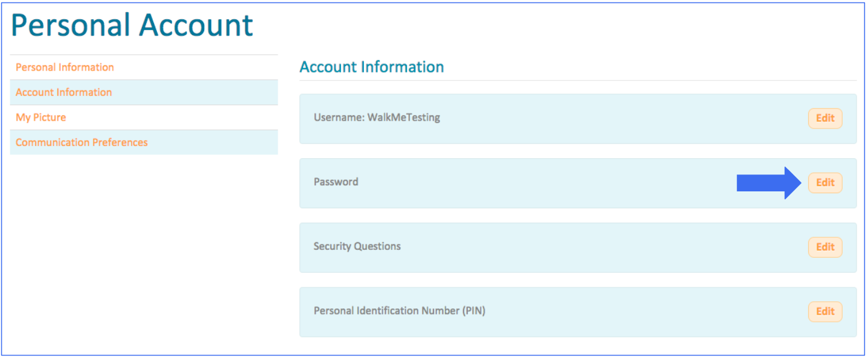Click the Password label text
Image resolution: width=868 pixels, height=358 pixels.
click(336, 182)
